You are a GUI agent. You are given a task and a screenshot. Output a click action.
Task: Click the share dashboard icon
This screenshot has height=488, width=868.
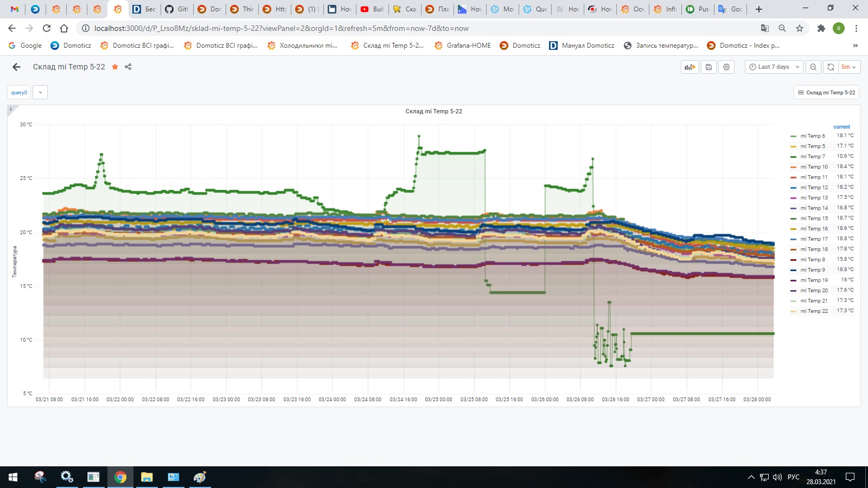128,67
